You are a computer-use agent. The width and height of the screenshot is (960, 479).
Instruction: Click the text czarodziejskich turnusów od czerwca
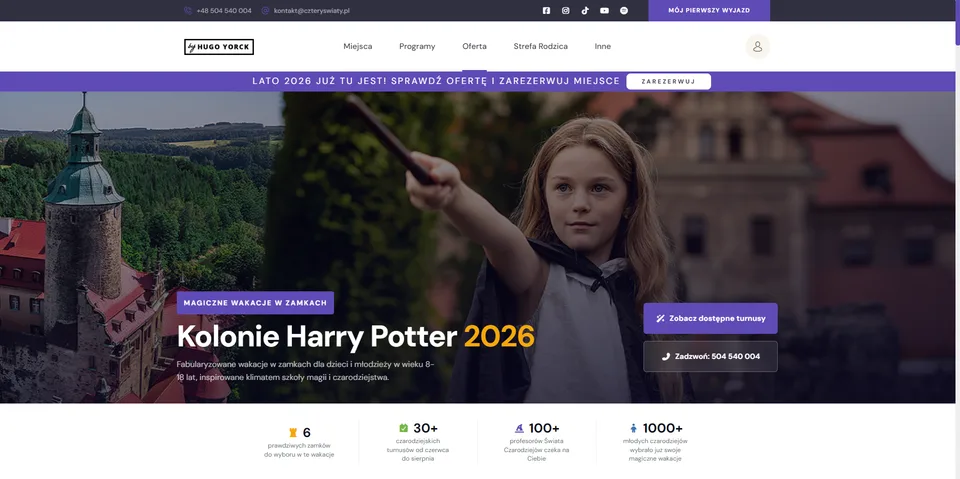pos(418,450)
